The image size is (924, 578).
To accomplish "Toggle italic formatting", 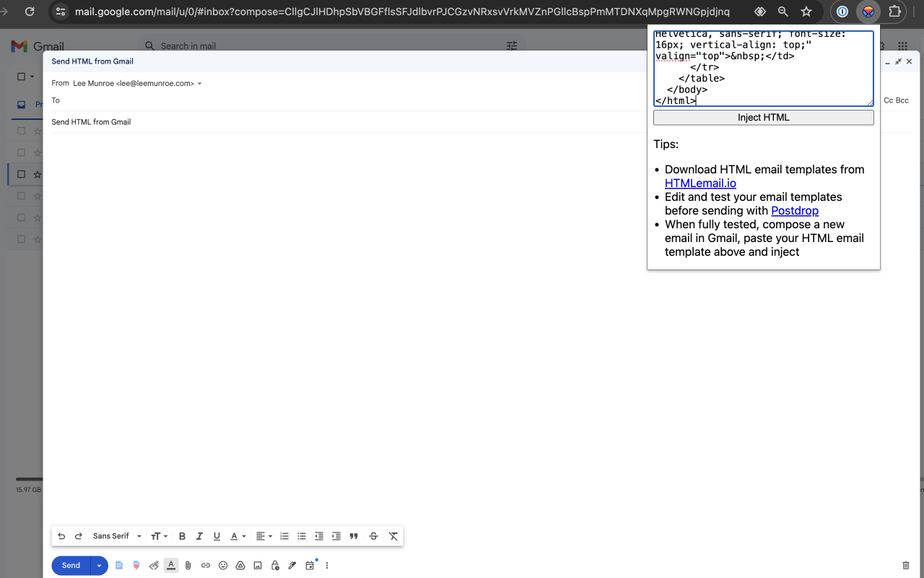I will 199,536.
